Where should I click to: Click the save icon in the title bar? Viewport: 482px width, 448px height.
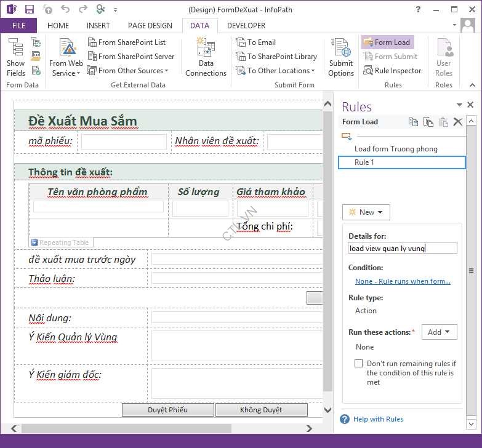[30, 9]
